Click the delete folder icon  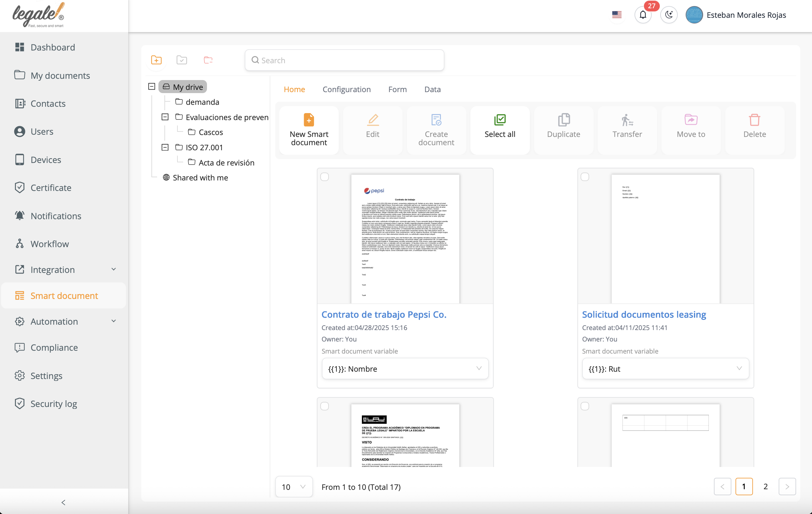coord(208,60)
